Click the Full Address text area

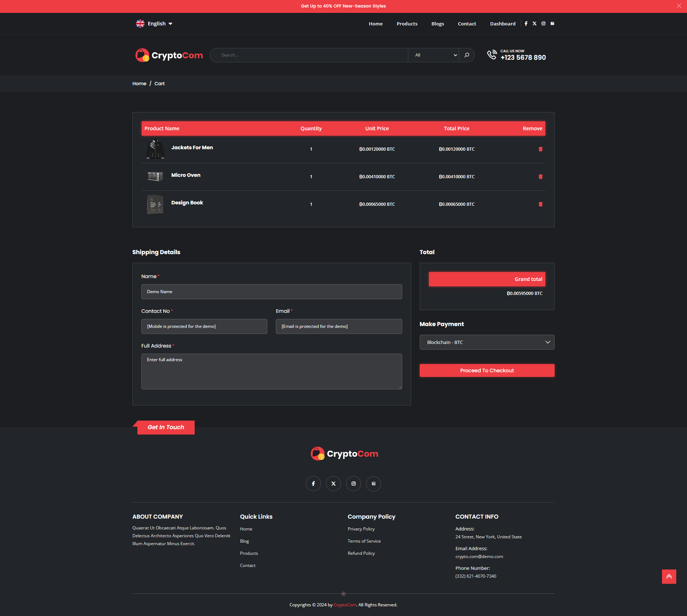271,372
